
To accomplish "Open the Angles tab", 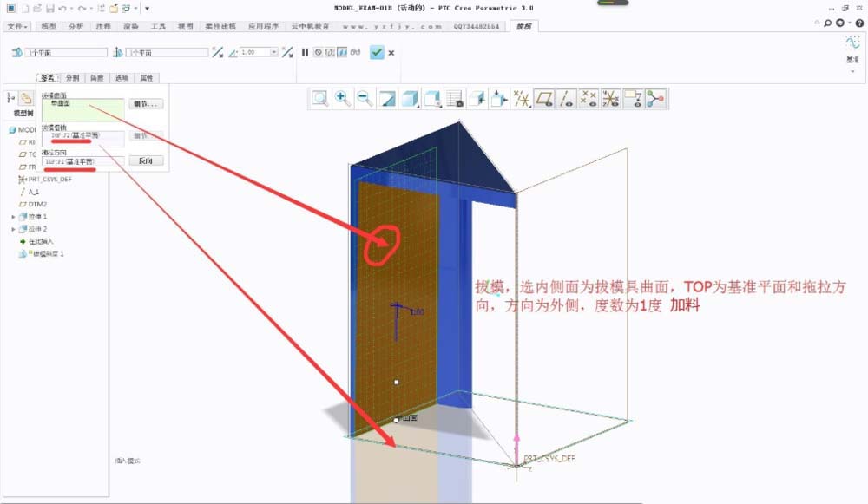I will (x=97, y=78).
